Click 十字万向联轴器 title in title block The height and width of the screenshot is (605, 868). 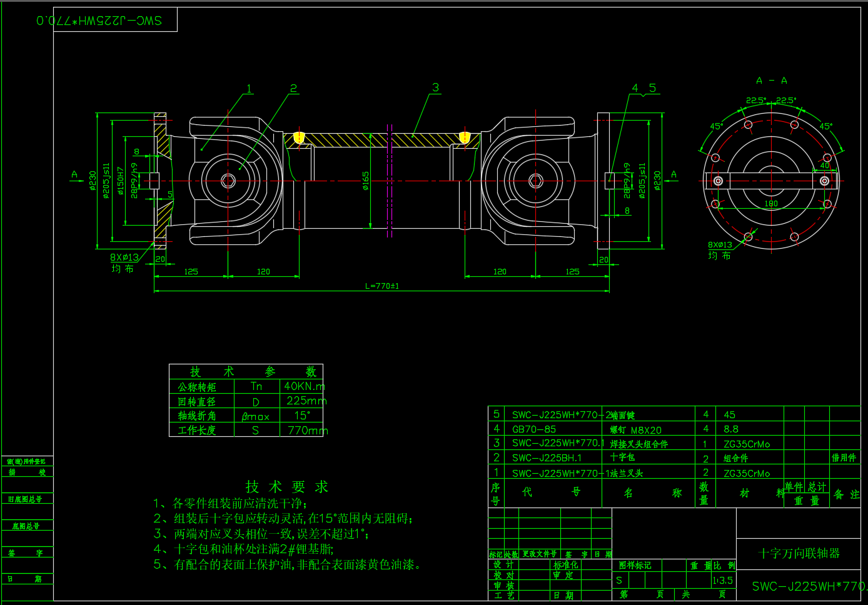[799, 553]
